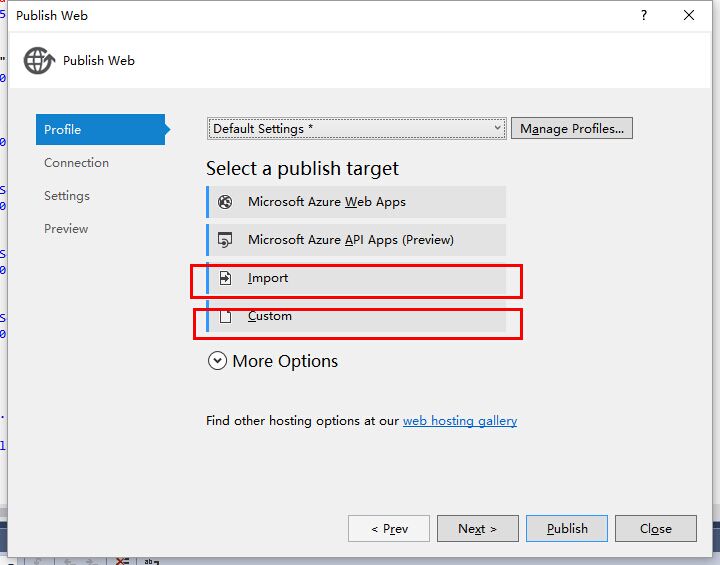Pick the Custom target blank-page icon

point(226,316)
